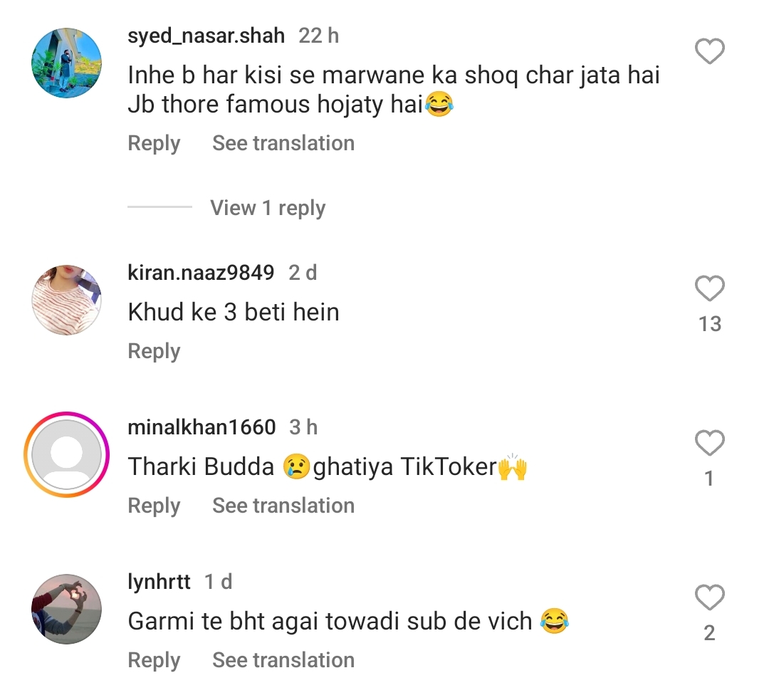Open lynhrtt's profile picture

point(67,610)
